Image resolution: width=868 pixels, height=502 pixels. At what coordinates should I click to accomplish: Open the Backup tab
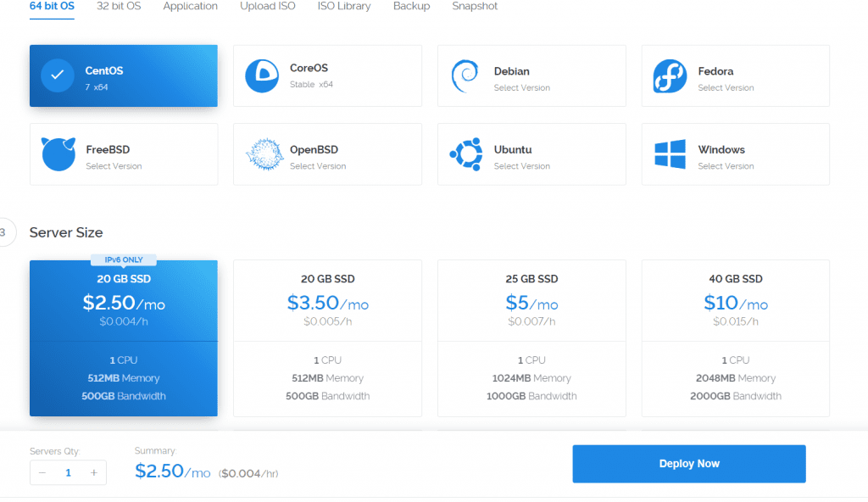click(x=411, y=6)
